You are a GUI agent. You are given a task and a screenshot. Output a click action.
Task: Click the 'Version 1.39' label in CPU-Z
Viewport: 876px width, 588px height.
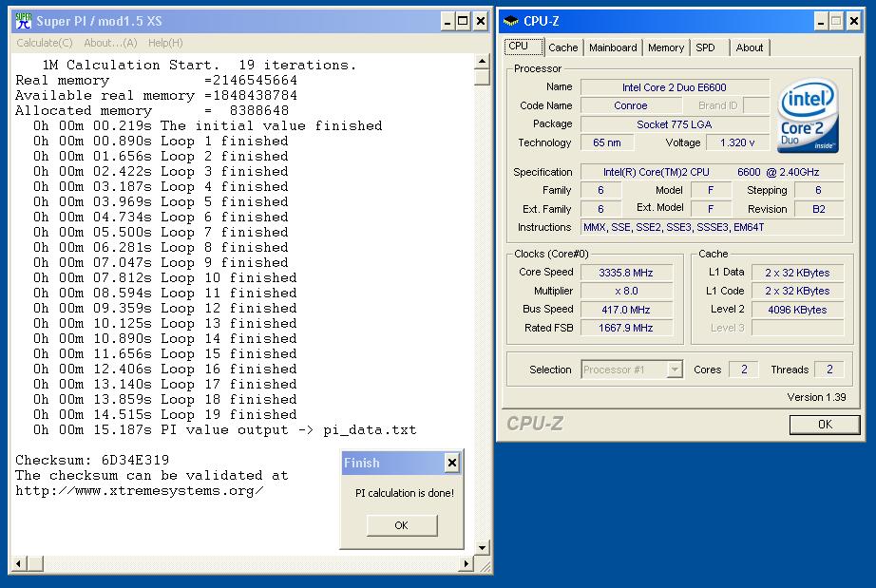(x=816, y=397)
